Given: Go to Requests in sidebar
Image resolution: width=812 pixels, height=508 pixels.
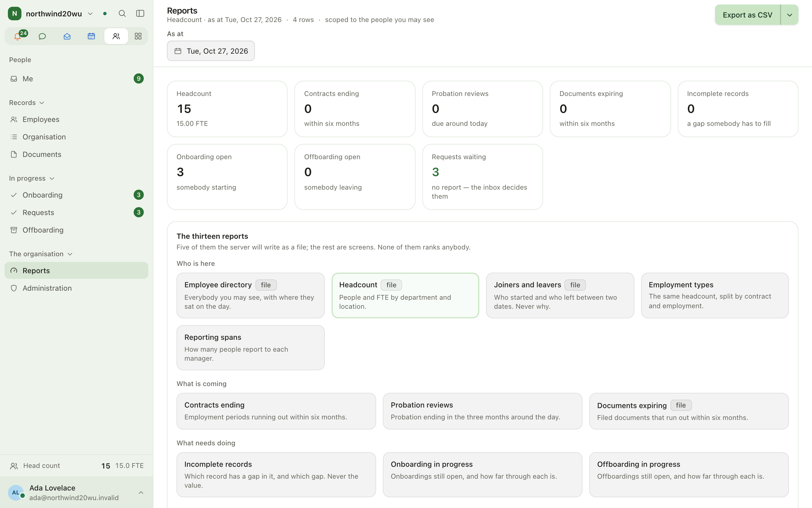Looking at the screenshot, I should (x=76, y=212).
